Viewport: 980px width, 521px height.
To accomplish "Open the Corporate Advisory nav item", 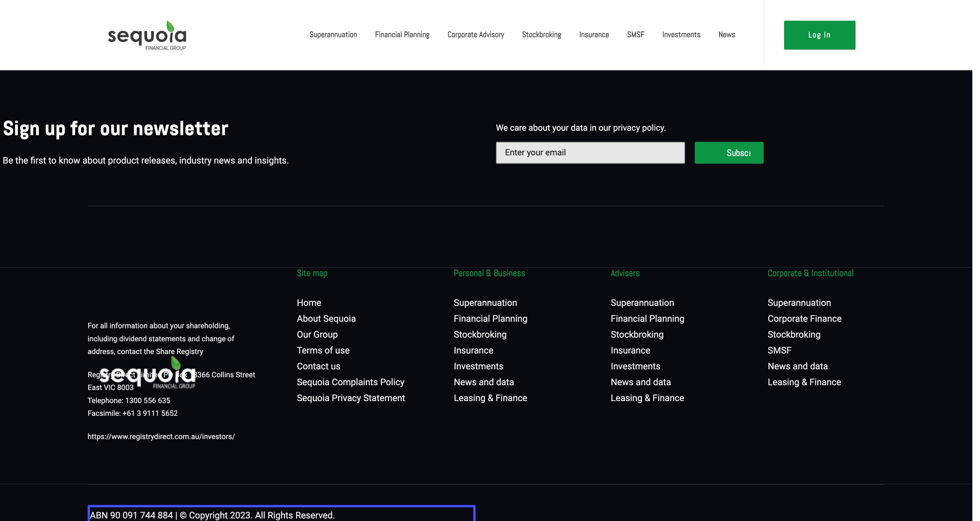I will click(x=475, y=35).
